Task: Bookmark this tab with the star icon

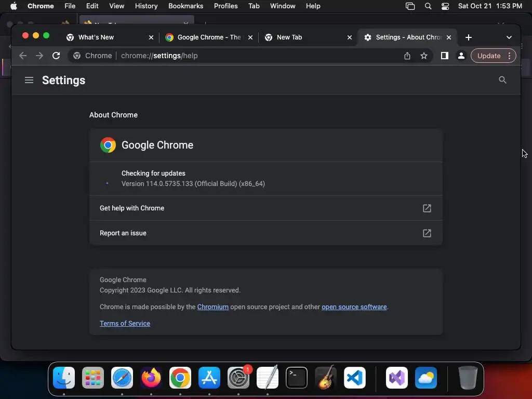Action: coord(424,56)
